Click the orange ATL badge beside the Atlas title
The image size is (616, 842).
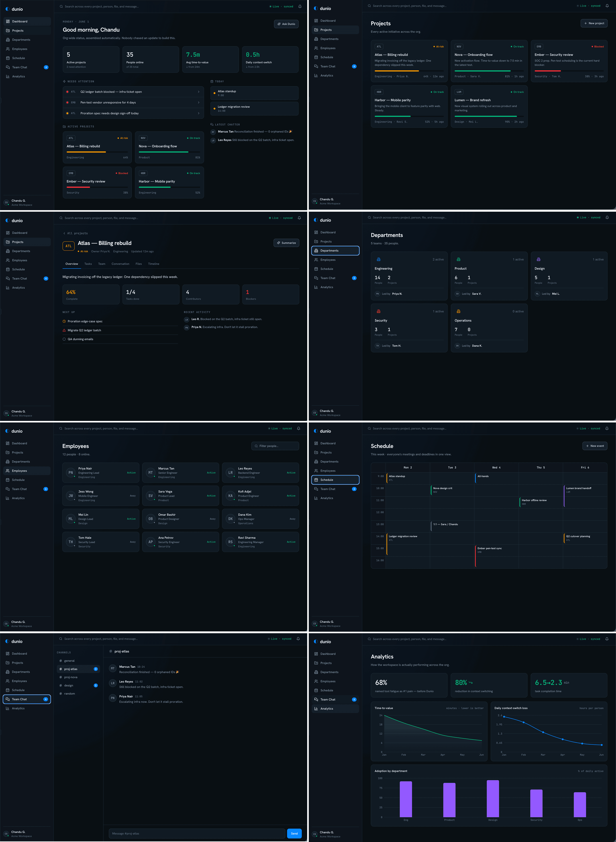tap(69, 246)
